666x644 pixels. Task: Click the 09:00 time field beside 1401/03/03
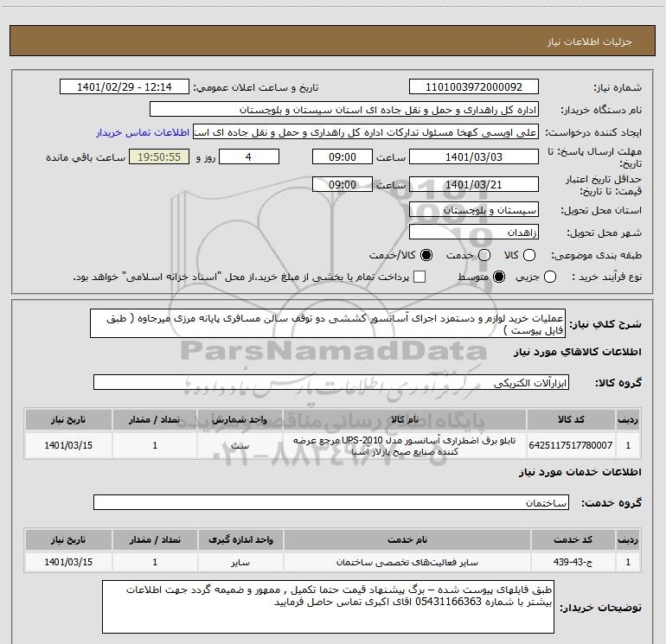[x=343, y=156]
